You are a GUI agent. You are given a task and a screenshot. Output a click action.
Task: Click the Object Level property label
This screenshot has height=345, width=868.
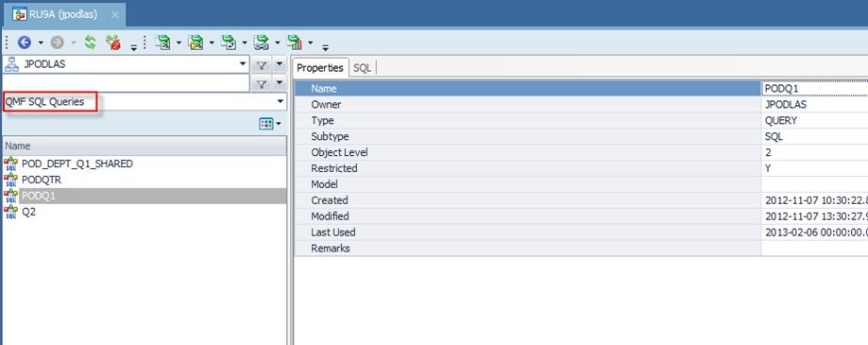[339, 152]
